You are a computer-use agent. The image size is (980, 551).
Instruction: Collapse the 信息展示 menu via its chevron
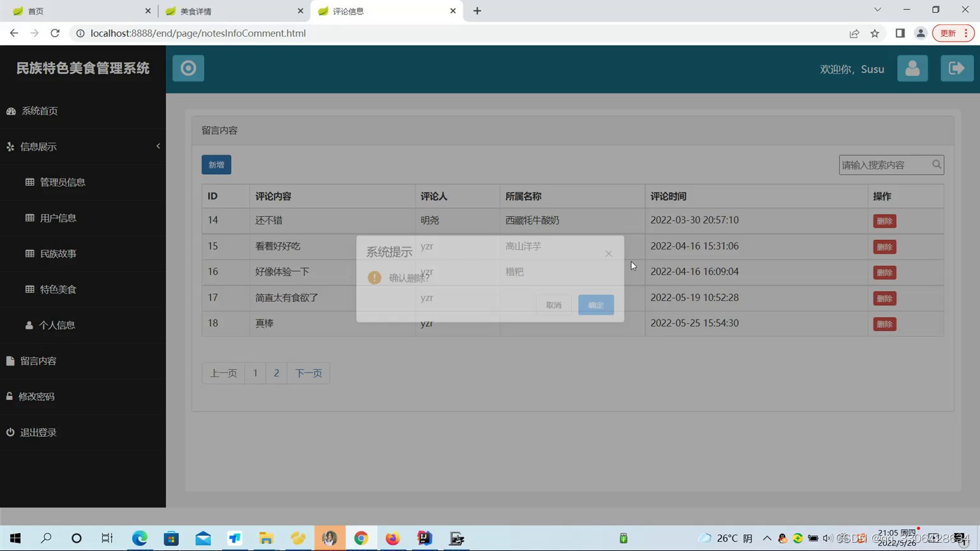pyautogui.click(x=158, y=146)
